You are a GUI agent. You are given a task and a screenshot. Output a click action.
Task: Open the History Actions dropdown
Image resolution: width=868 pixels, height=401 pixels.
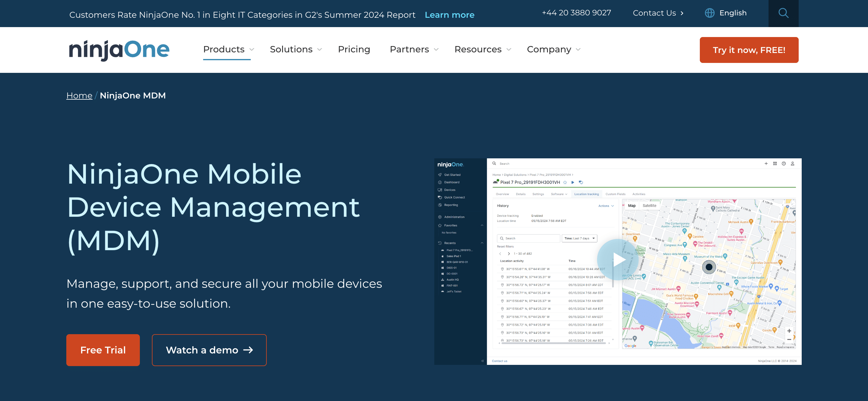tap(606, 206)
